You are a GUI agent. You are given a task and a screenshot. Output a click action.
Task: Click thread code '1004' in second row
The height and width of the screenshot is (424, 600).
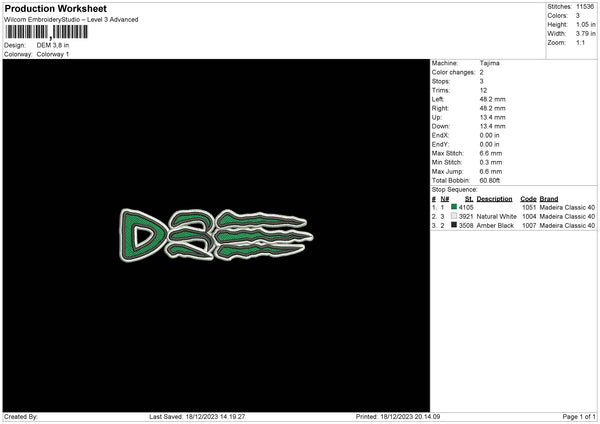tap(529, 217)
